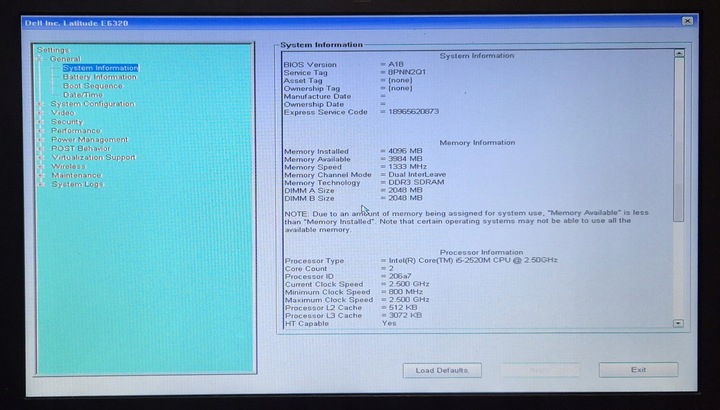Screen dimensions: 720x410
Task: Expand POST Behavior node
Action: pos(40,149)
